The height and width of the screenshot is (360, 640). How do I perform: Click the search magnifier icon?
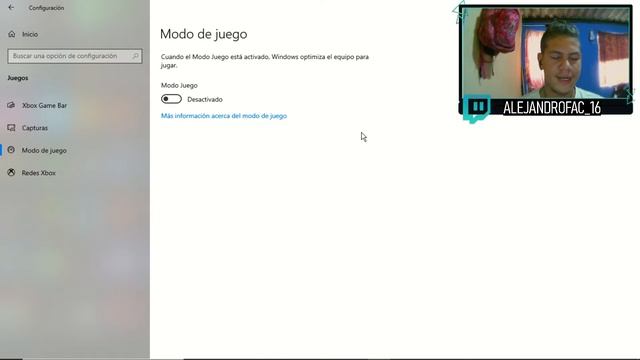coord(136,56)
